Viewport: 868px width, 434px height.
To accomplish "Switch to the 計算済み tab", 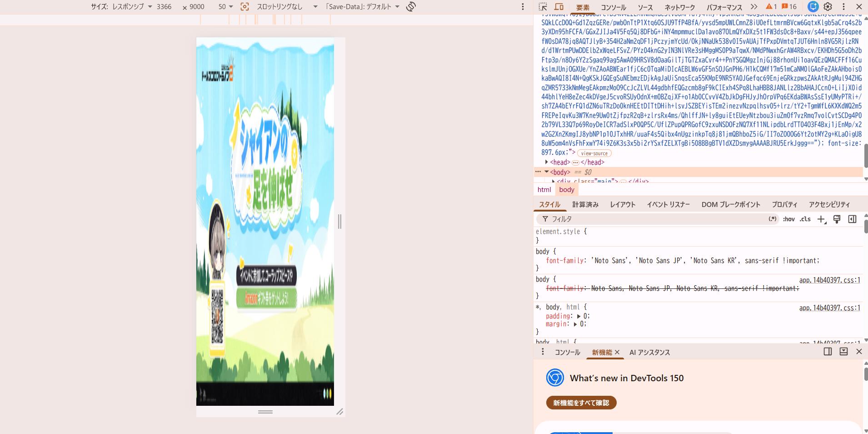I will pyautogui.click(x=585, y=205).
